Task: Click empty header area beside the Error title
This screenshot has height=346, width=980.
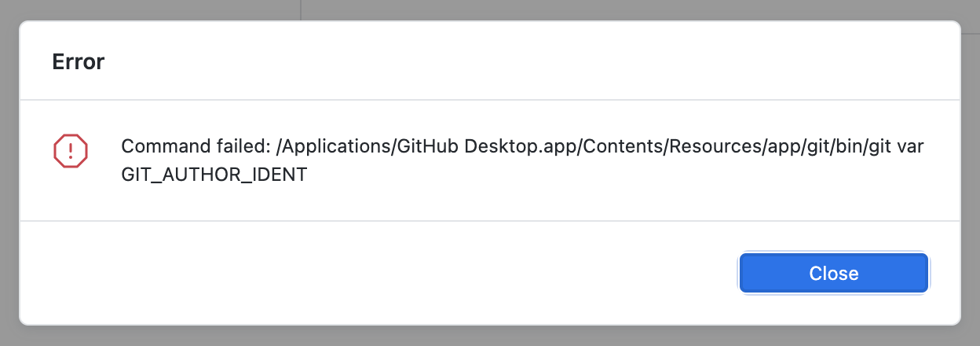Action: click(x=534, y=62)
